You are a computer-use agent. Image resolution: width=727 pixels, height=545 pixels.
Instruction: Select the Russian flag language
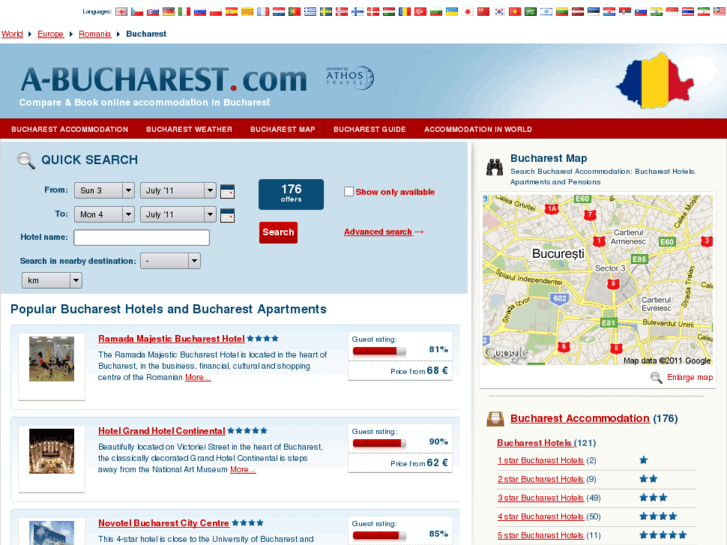[200, 12]
